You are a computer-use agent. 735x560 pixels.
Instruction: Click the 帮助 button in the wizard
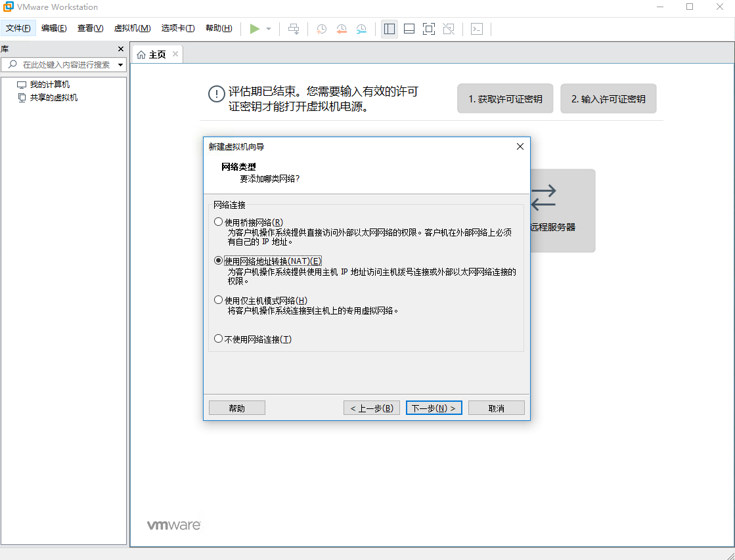[237, 408]
